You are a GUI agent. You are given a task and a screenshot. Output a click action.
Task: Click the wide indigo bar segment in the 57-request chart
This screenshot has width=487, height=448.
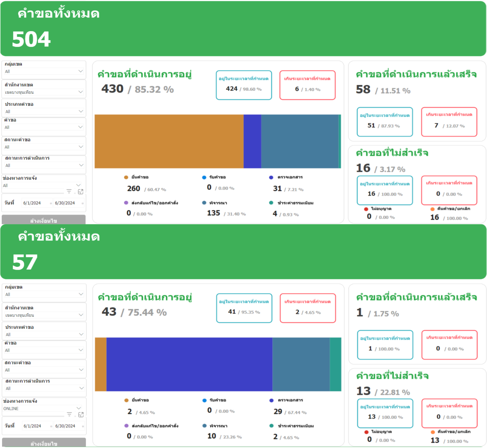(x=189, y=364)
